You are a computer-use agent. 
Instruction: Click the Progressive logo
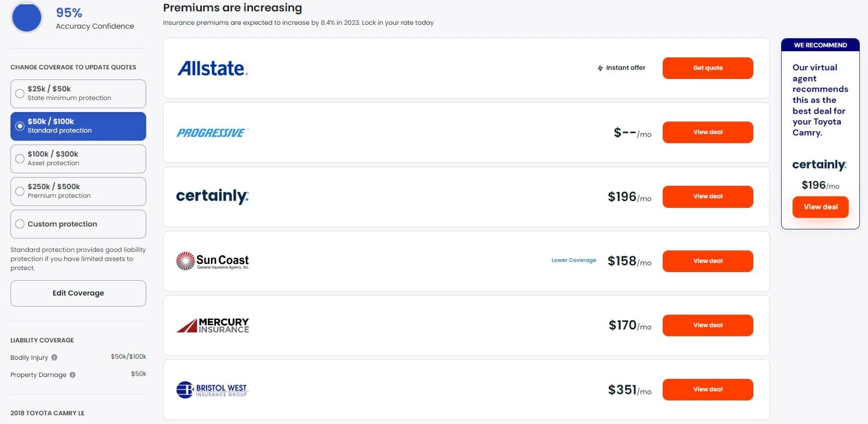(x=211, y=132)
